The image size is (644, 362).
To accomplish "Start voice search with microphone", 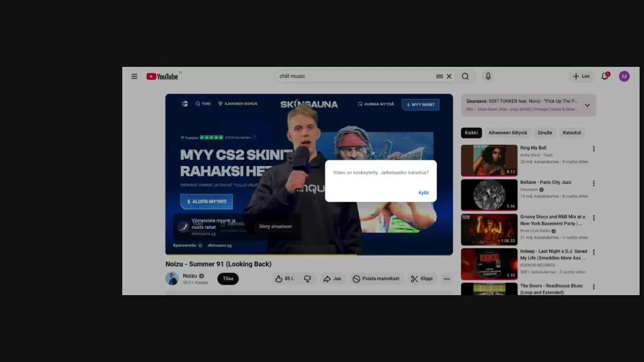I will [488, 76].
